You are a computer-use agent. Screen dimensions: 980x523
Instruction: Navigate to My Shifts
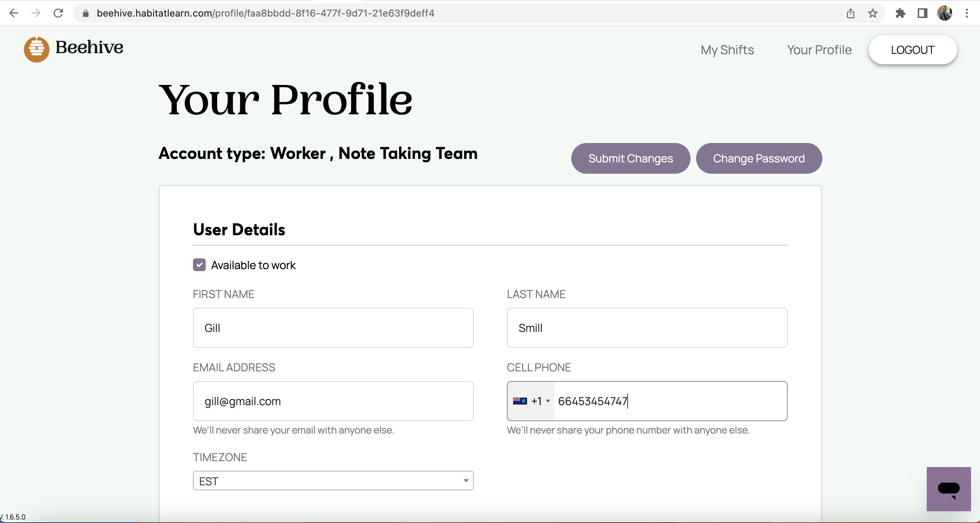click(x=727, y=50)
